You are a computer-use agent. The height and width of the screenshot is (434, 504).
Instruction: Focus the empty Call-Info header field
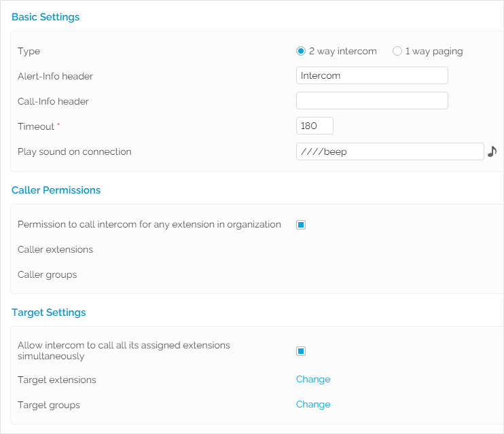click(372, 101)
